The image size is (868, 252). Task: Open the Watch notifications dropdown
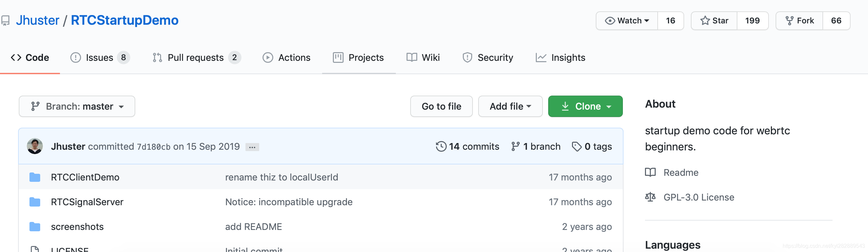click(x=627, y=21)
